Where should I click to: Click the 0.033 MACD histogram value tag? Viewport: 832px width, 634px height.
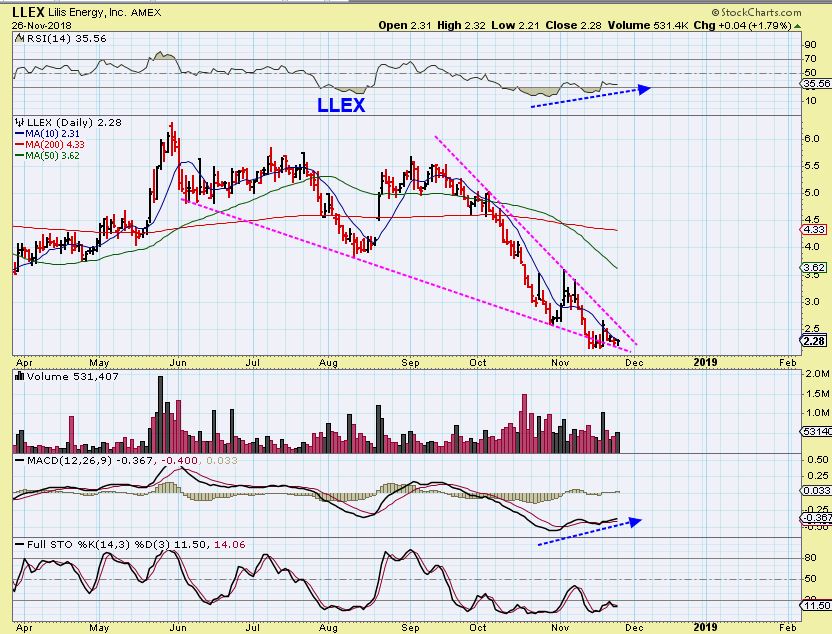click(818, 491)
